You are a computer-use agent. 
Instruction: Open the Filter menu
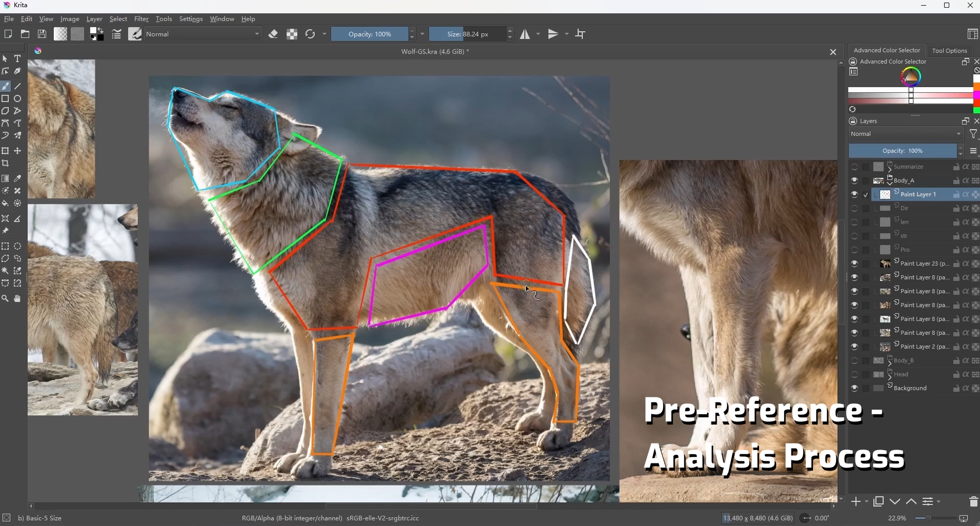tap(141, 19)
